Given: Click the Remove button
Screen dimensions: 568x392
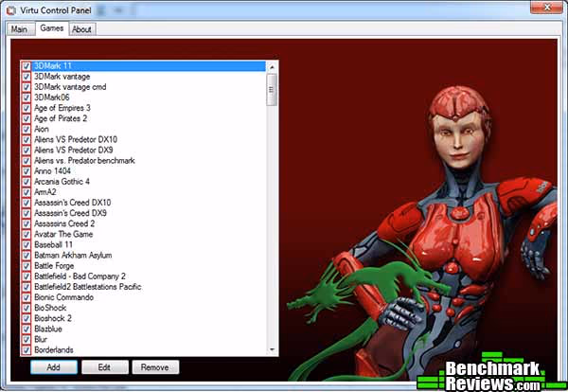Looking at the screenshot, I should [x=155, y=367].
